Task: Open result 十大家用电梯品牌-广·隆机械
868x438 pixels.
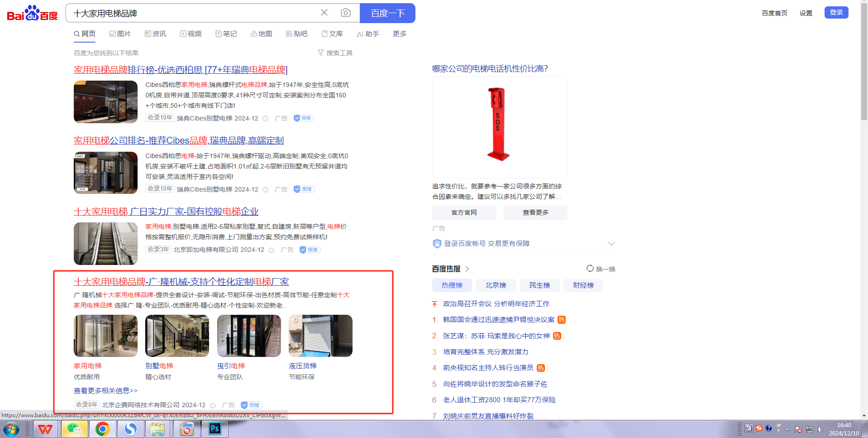Action: pos(181,282)
